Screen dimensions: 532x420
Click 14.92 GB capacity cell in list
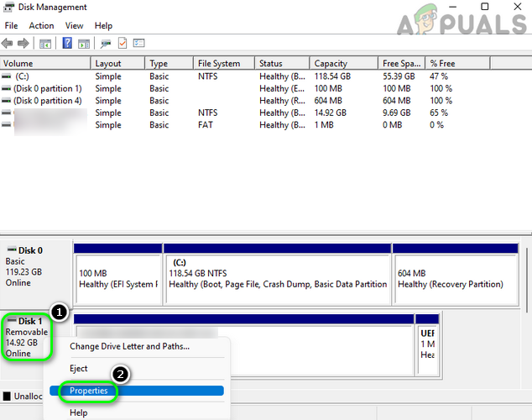tap(330, 113)
